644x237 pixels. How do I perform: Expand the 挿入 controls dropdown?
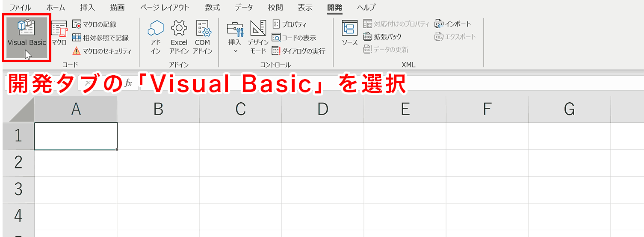click(235, 38)
